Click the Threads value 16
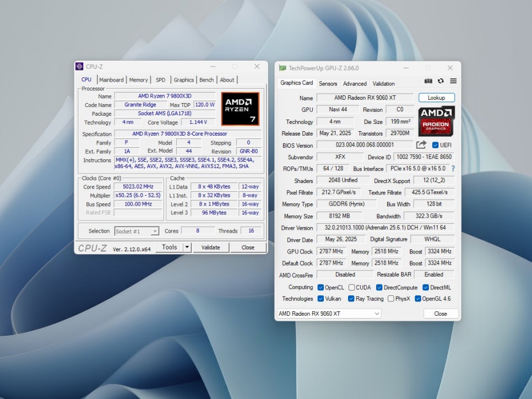This screenshot has width=532, height=399. point(251,231)
